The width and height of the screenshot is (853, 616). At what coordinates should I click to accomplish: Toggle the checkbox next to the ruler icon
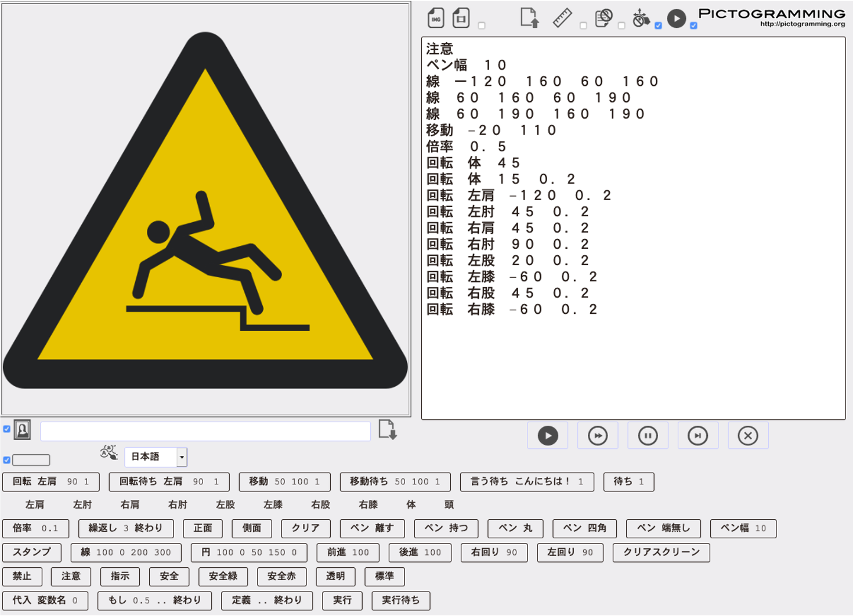[583, 26]
